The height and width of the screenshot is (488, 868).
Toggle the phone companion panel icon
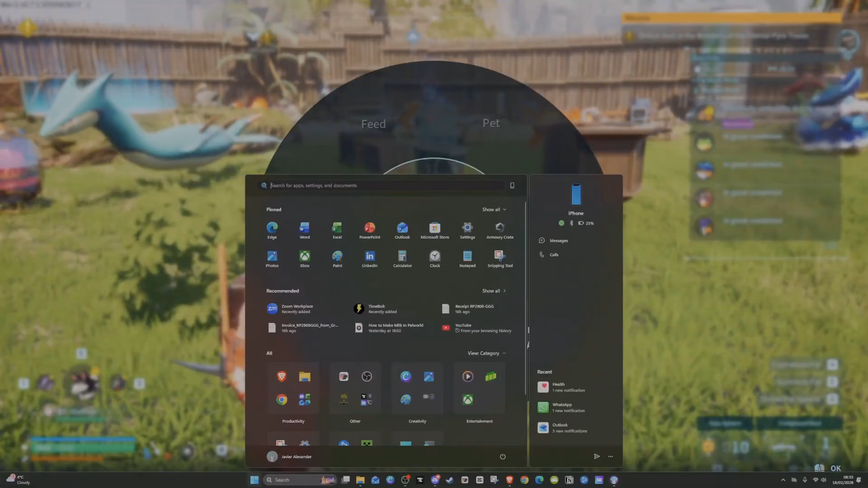(512, 185)
